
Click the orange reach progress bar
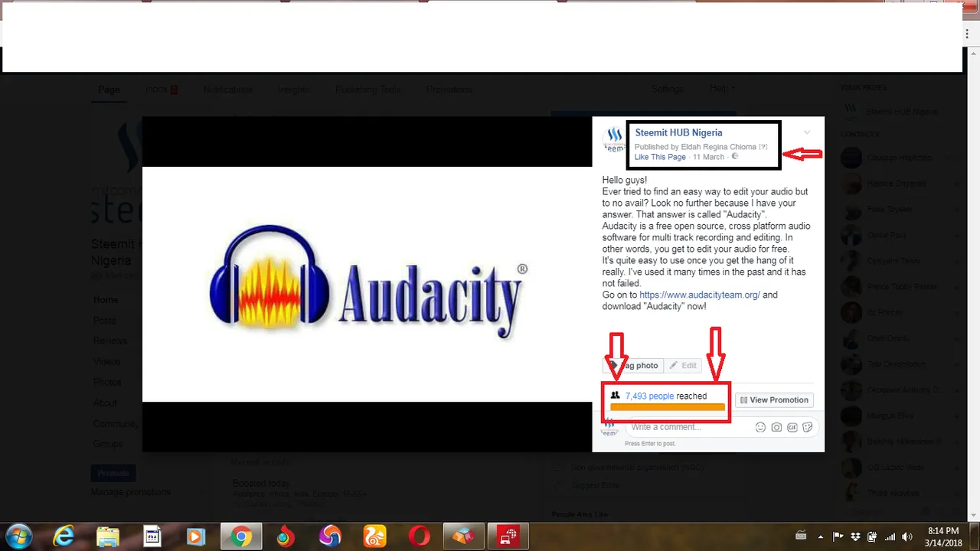tap(668, 408)
